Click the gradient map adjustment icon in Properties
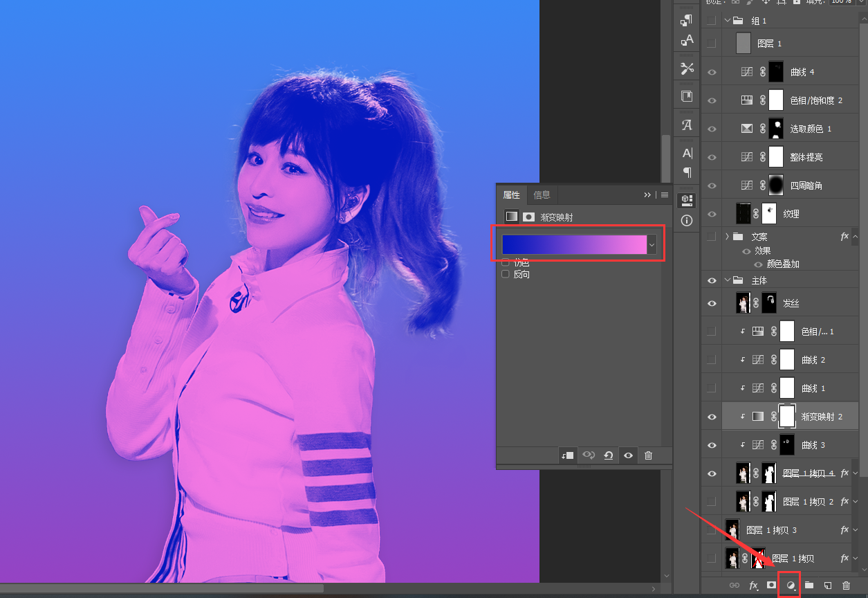This screenshot has height=598, width=868. pyautogui.click(x=511, y=217)
